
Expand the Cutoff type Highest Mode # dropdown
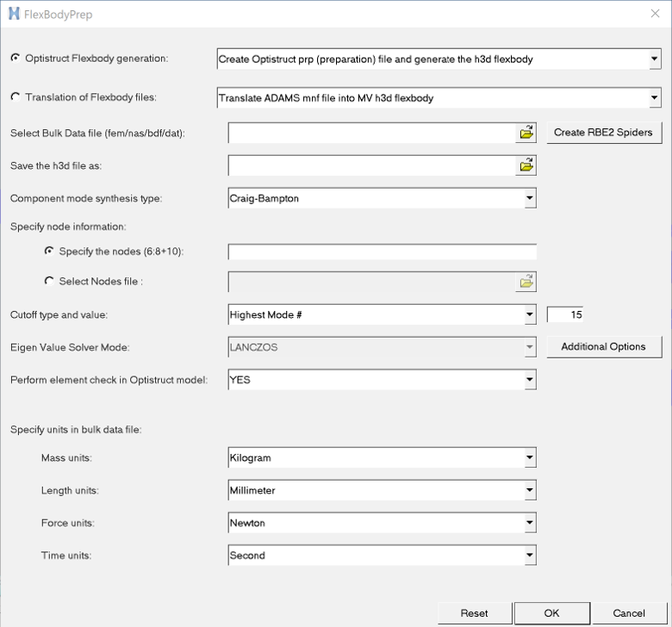529,315
